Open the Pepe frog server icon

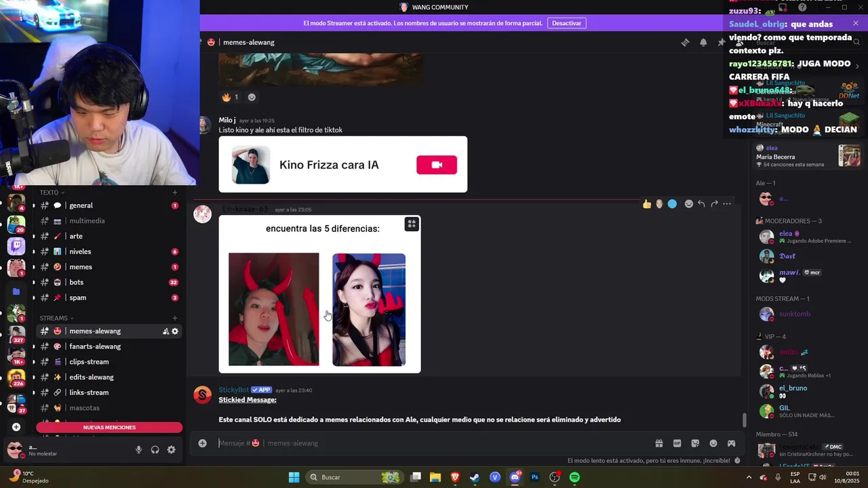tap(16, 224)
